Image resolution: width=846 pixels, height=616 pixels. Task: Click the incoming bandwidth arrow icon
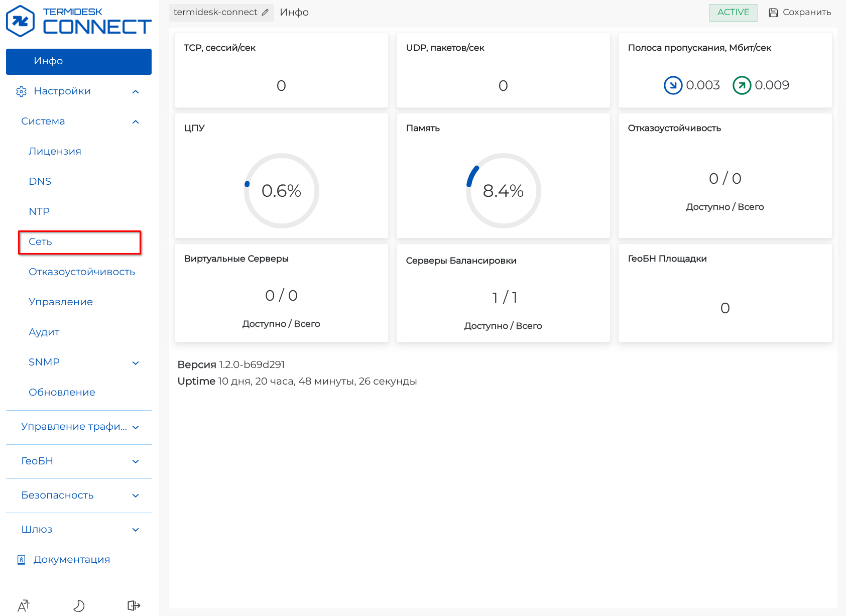coord(673,85)
